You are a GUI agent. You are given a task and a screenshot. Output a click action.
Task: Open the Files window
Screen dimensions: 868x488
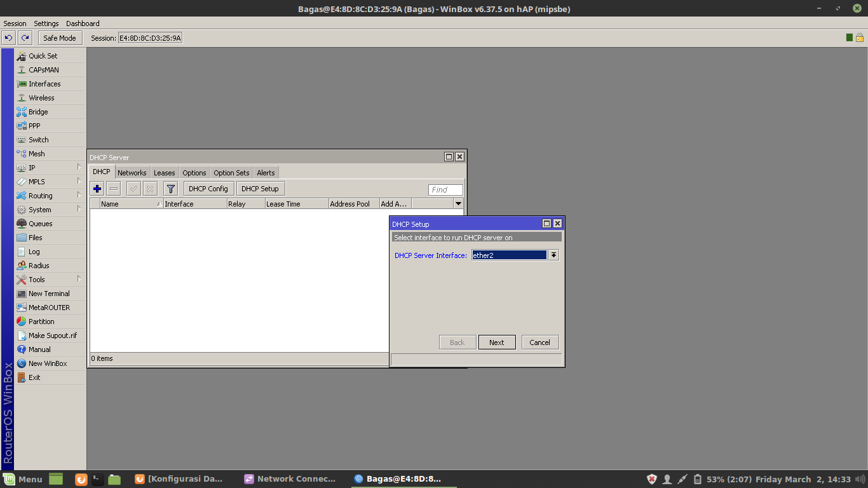(50, 238)
